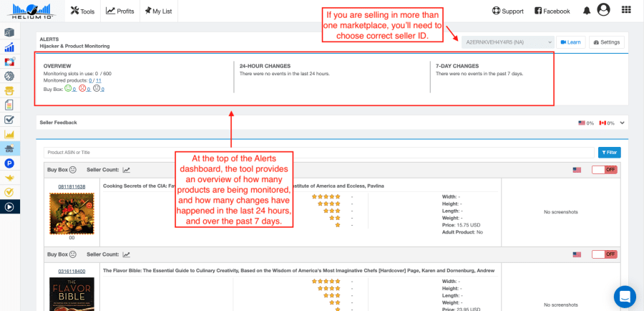Turn on monitoring for The Flavor Bible
The height and width of the screenshot is (311, 644).
604,254
